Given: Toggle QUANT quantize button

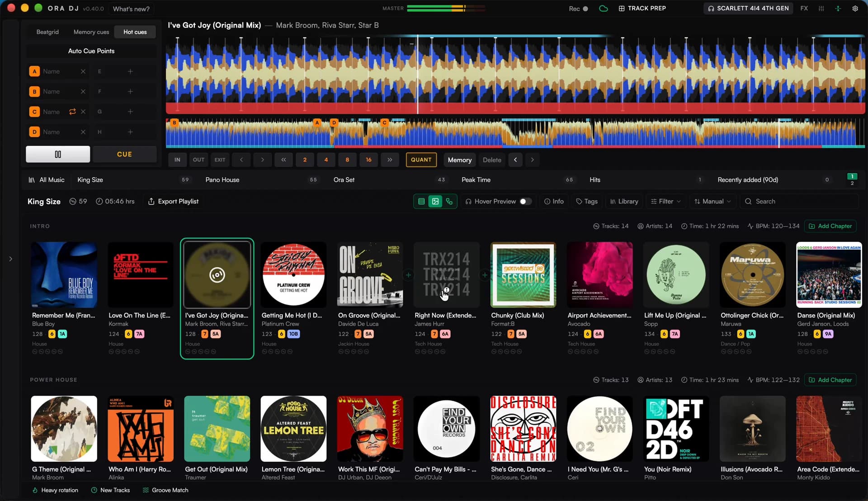Looking at the screenshot, I should click(x=421, y=160).
